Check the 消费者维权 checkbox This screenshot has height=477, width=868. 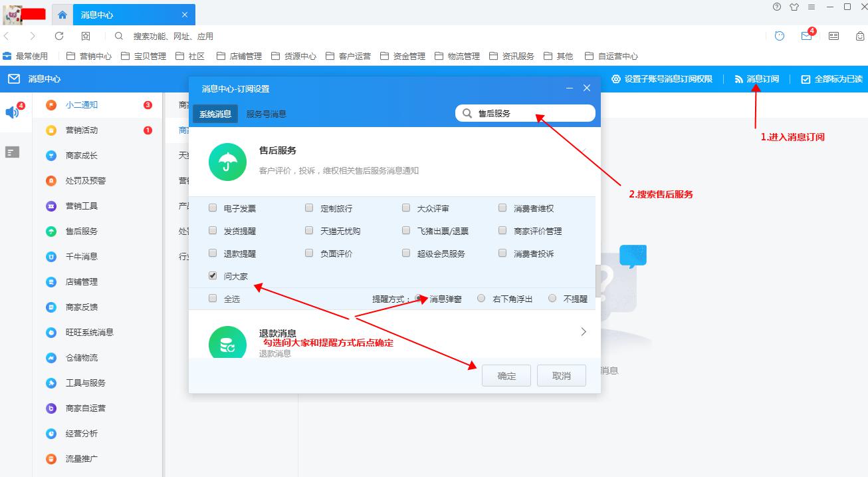(x=502, y=208)
